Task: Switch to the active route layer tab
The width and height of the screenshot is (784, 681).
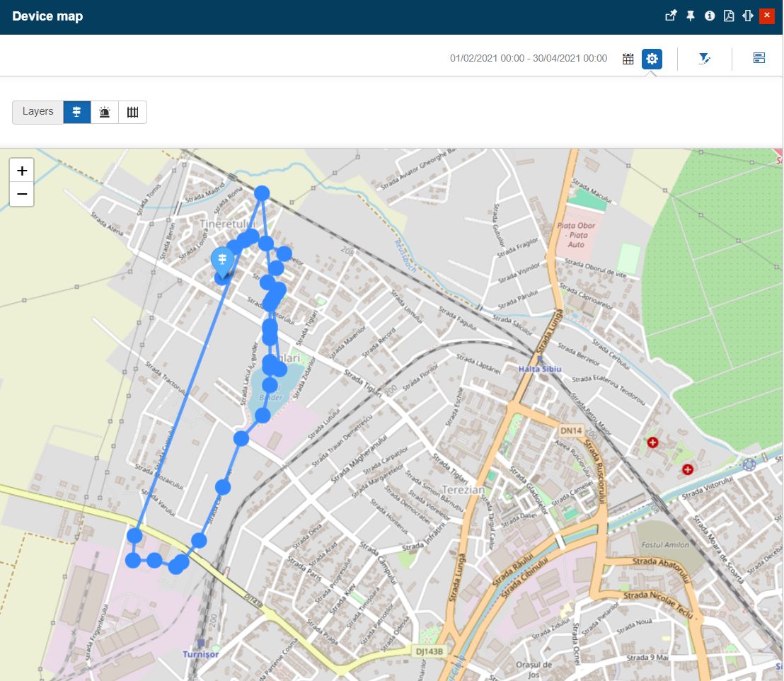Action: click(77, 111)
